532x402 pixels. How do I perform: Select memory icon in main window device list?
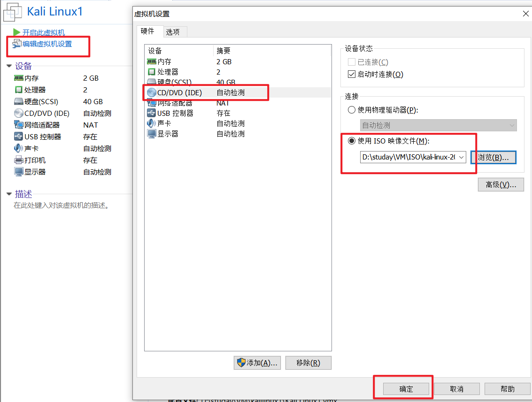point(19,78)
